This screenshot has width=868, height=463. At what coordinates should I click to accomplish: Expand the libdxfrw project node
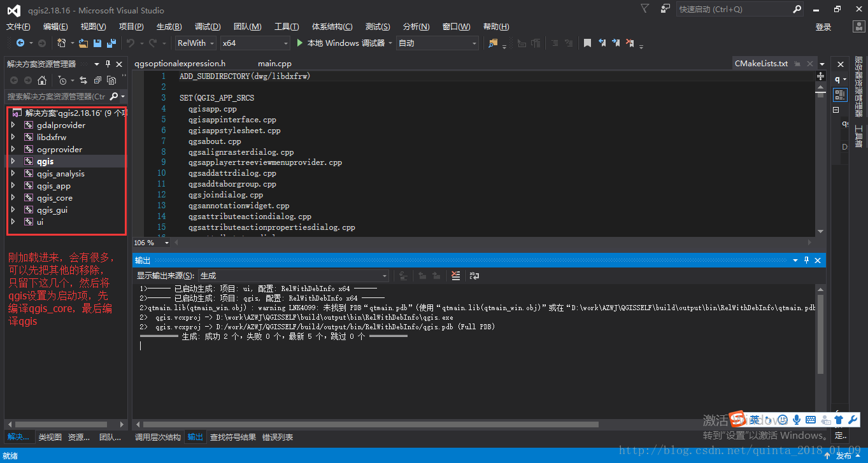pyautogui.click(x=13, y=138)
